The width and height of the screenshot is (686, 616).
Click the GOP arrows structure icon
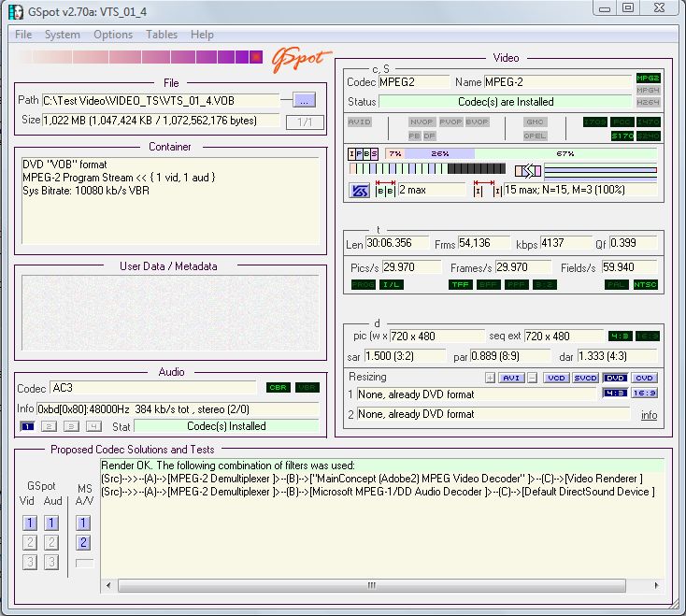[x=528, y=171]
